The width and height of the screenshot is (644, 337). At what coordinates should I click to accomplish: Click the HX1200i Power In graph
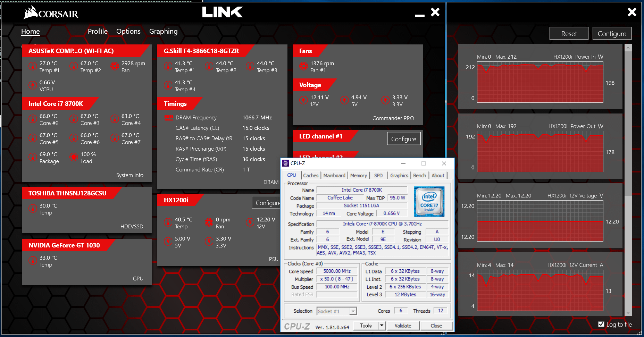point(540,82)
